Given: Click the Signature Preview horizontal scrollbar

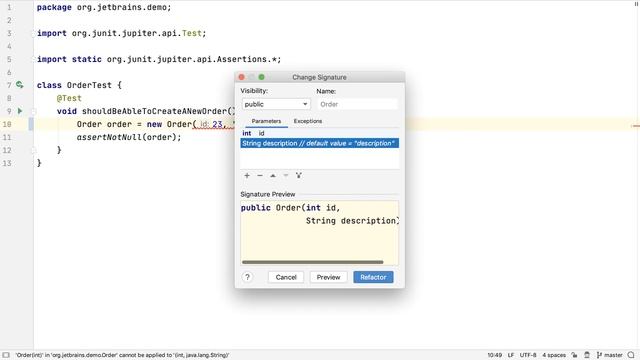Looking at the screenshot, I should [x=313, y=262].
